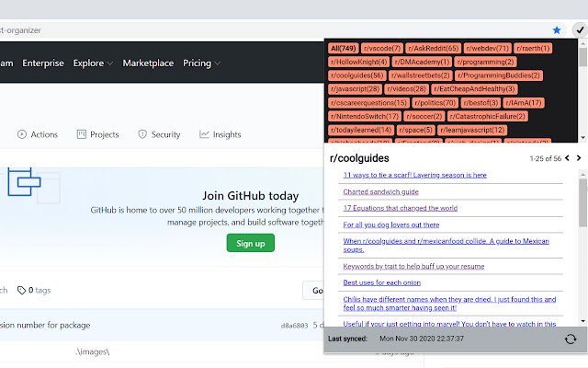Viewport: 588px width, 368px height.
Task: Open the Marketplace nav link
Action: (x=148, y=63)
